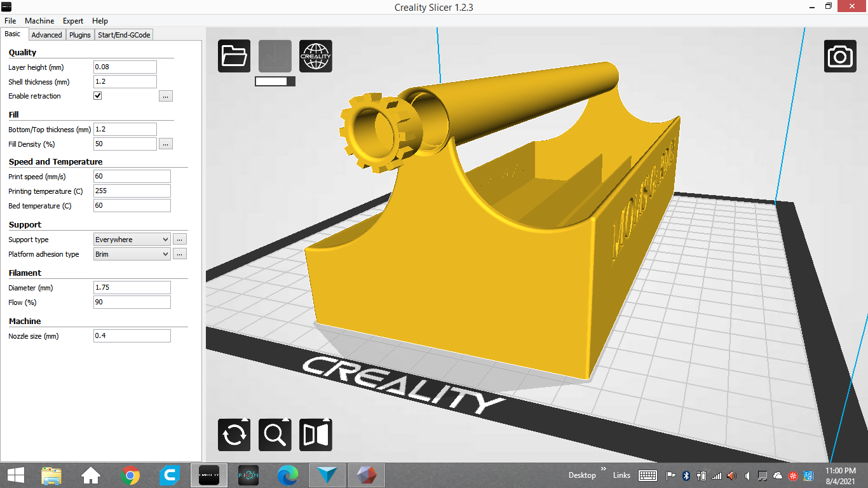Toggle the Enable retraction checkbox

pyautogui.click(x=98, y=96)
